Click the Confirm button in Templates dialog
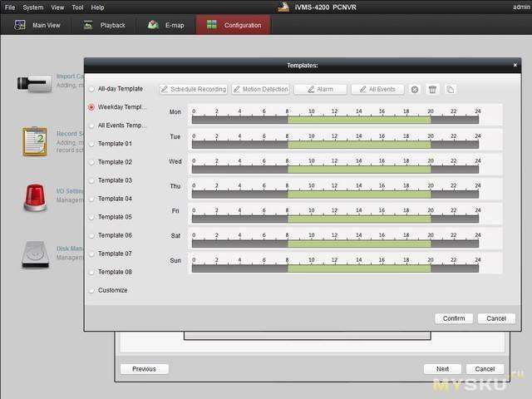The image size is (532, 399). tap(454, 318)
